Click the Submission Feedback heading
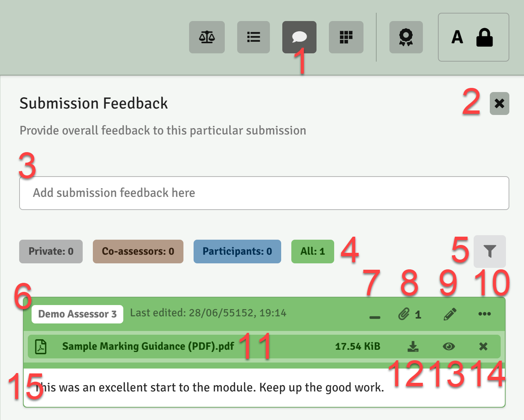524x420 pixels. pyautogui.click(x=94, y=103)
